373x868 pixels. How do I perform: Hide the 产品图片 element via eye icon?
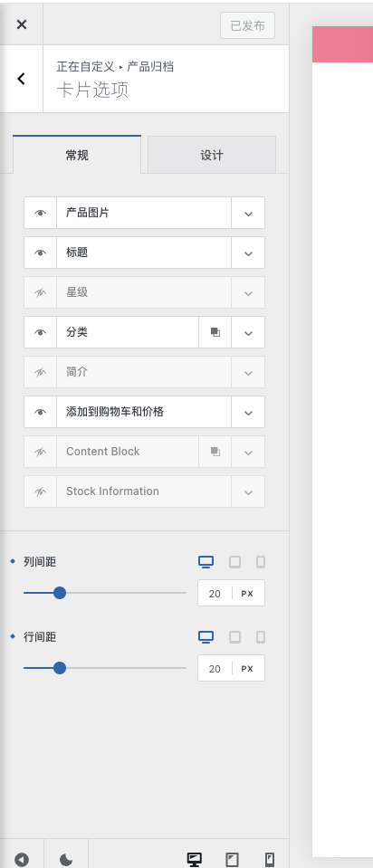coord(41,213)
